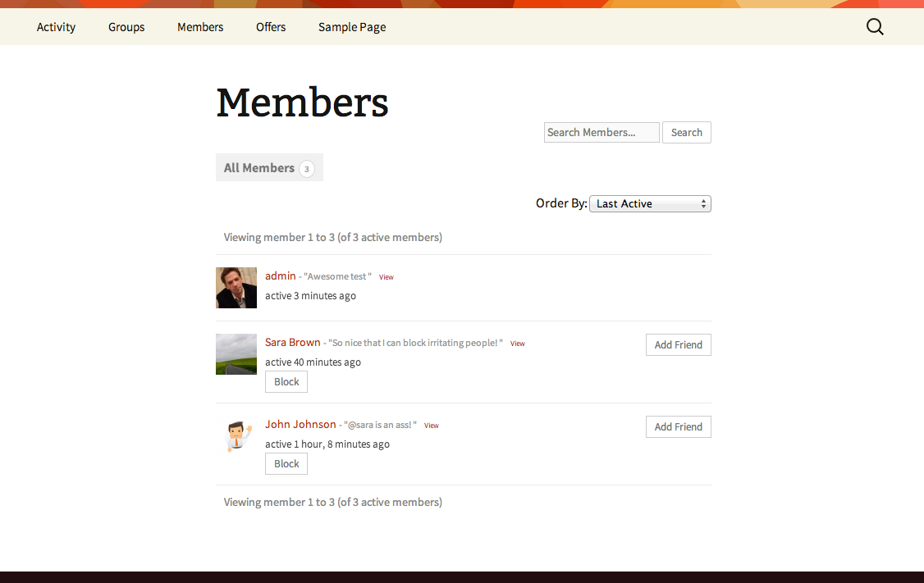Click the Search button

point(687,133)
